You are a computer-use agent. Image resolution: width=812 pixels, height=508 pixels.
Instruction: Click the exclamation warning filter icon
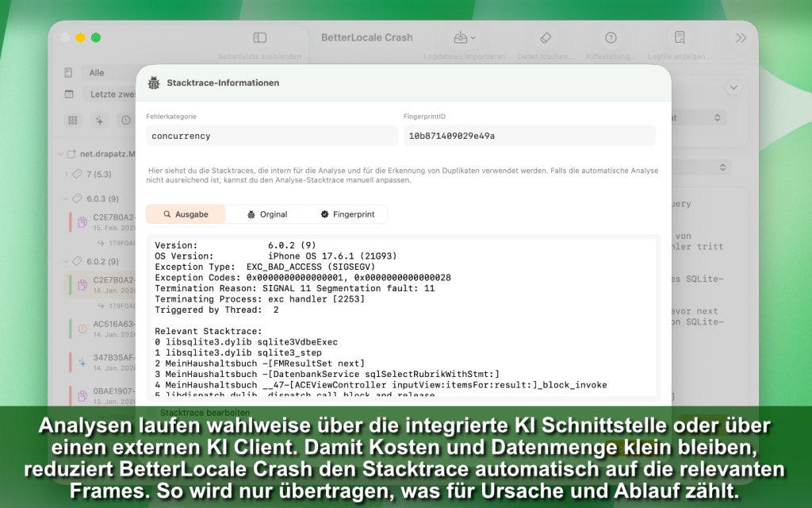(125, 120)
